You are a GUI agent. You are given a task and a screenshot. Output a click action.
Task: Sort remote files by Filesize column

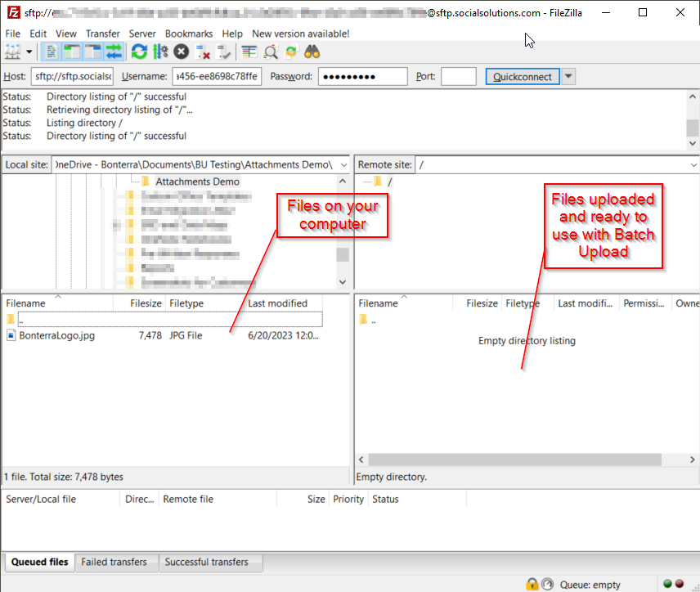[478, 303]
